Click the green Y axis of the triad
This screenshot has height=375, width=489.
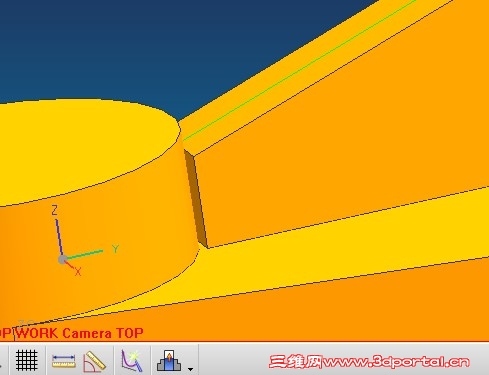click(85, 254)
